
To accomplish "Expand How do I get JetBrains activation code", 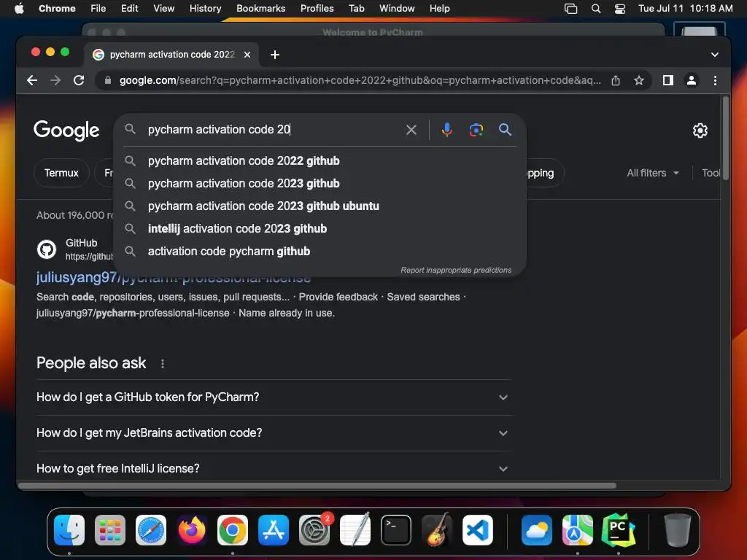I will [x=274, y=433].
